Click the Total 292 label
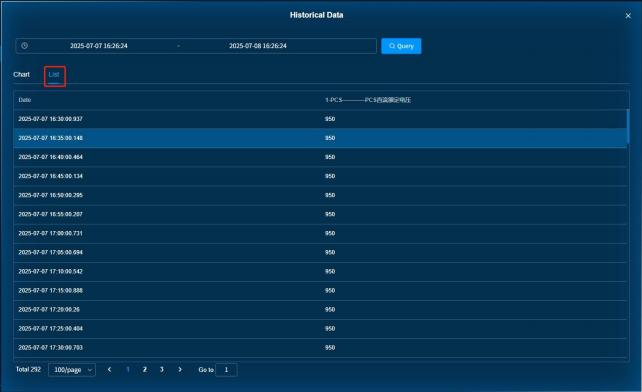Viewport: 642px width, 392px height. click(x=28, y=369)
